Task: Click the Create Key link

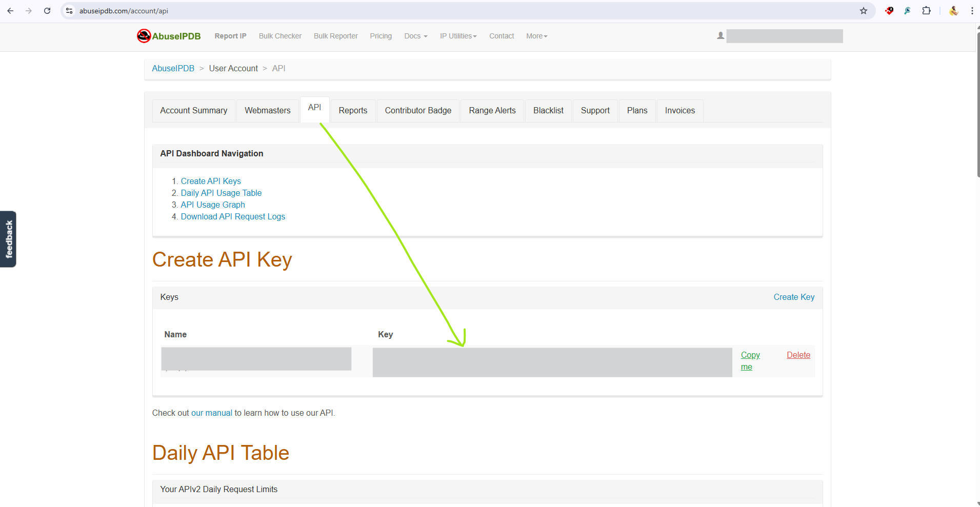Action: [793, 297]
